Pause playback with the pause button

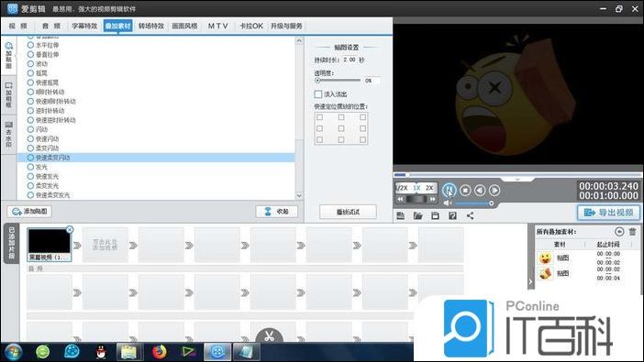tap(450, 190)
